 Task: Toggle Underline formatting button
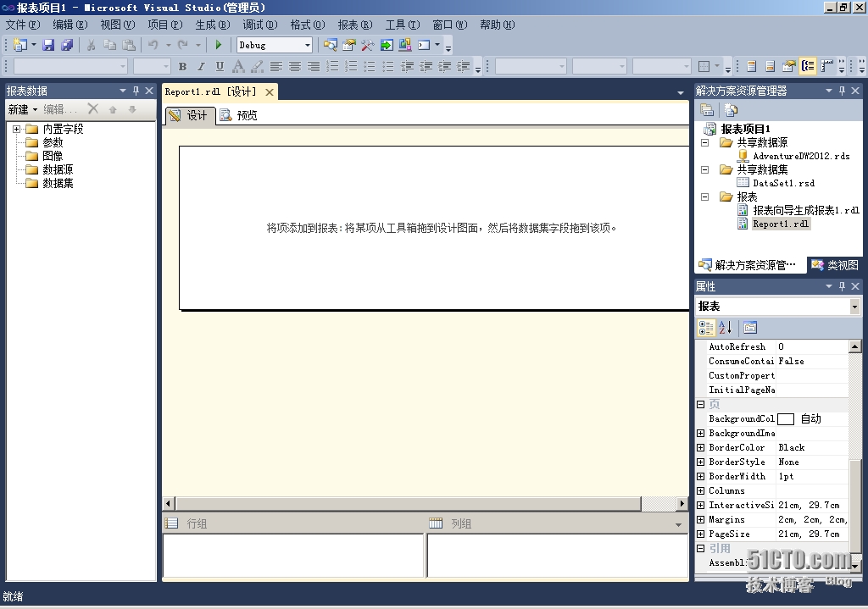[220, 67]
